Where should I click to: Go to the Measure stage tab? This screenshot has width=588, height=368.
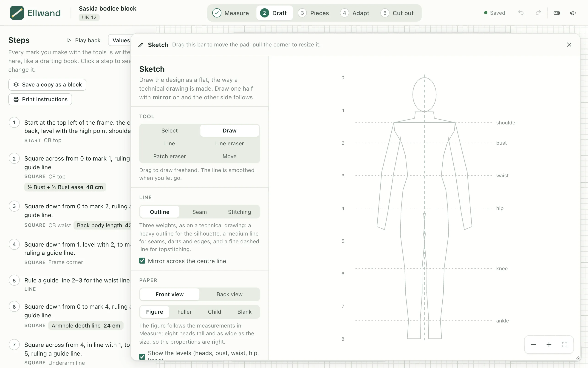pyautogui.click(x=231, y=13)
